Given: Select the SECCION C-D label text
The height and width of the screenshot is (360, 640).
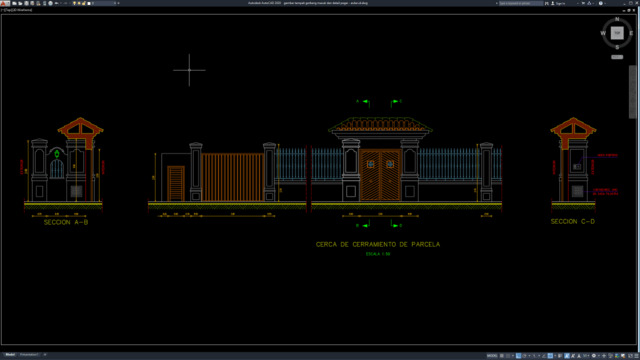Looking at the screenshot, I should click(573, 222).
